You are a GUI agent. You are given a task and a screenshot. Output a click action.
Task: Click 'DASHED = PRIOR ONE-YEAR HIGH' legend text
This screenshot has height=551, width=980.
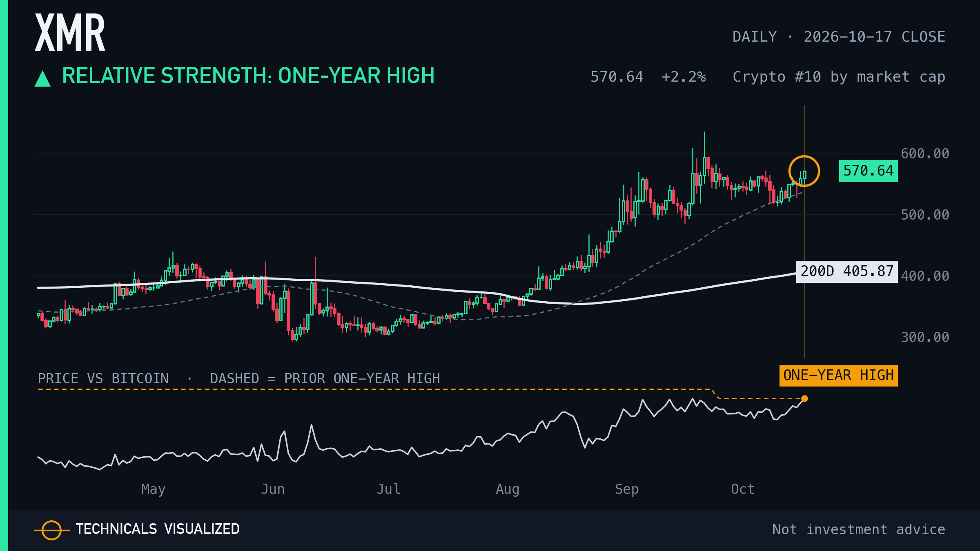[325, 379]
